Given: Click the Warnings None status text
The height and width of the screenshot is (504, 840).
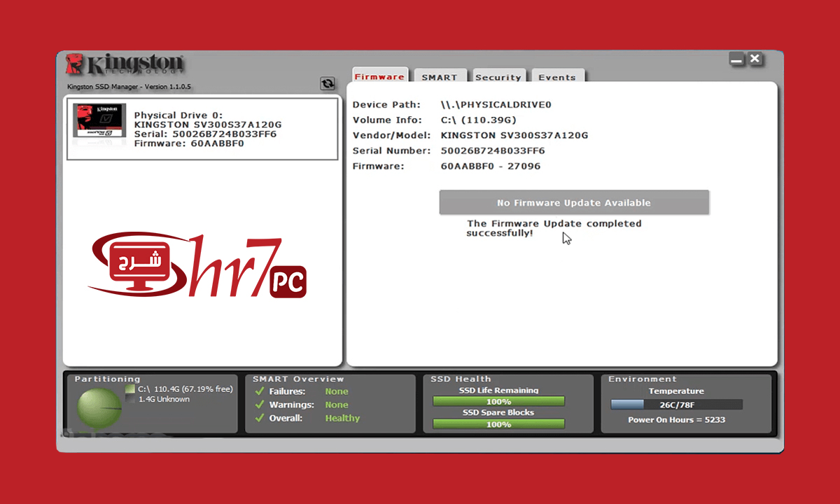Looking at the screenshot, I should point(336,405).
